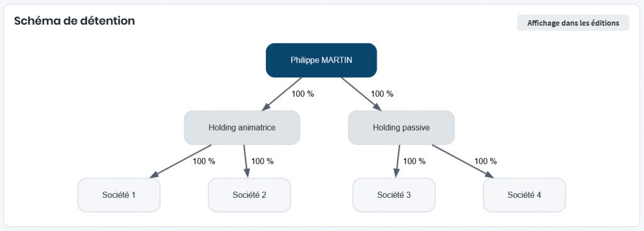Viewport: 644px width, 231px height.
Task: Select the Philippe MARTIN node
Action: click(321, 60)
